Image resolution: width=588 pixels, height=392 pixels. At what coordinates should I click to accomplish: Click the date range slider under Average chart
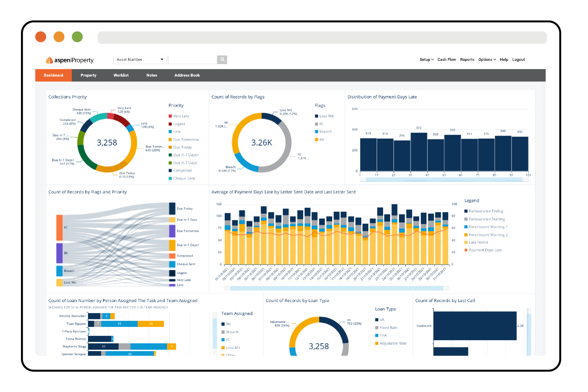(x=336, y=288)
